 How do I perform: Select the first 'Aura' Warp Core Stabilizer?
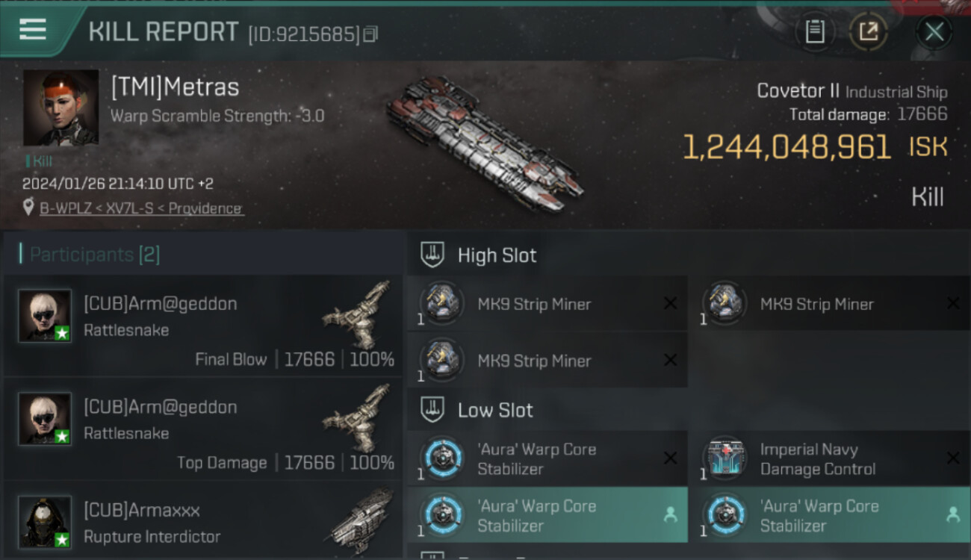pos(547,459)
